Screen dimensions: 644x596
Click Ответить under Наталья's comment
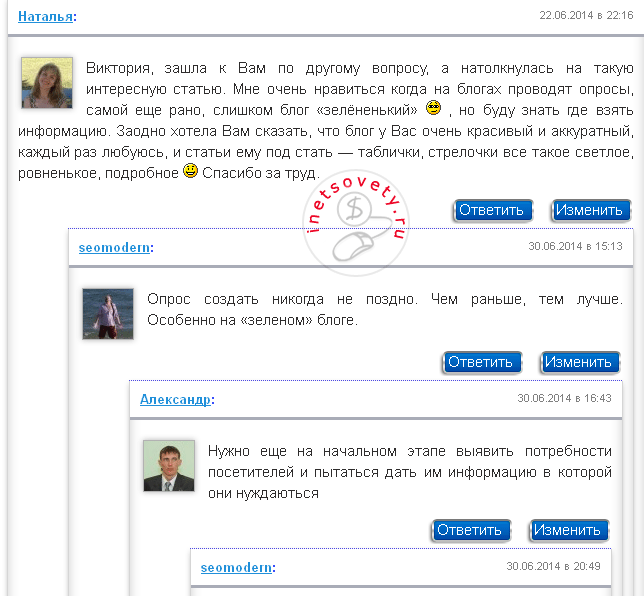click(x=493, y=210)
